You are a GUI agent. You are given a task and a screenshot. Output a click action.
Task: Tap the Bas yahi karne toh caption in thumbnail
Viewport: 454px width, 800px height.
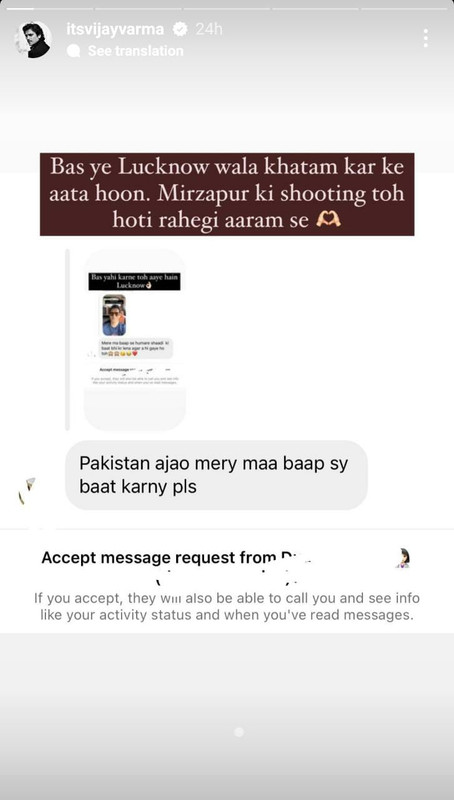click(134, 281)
